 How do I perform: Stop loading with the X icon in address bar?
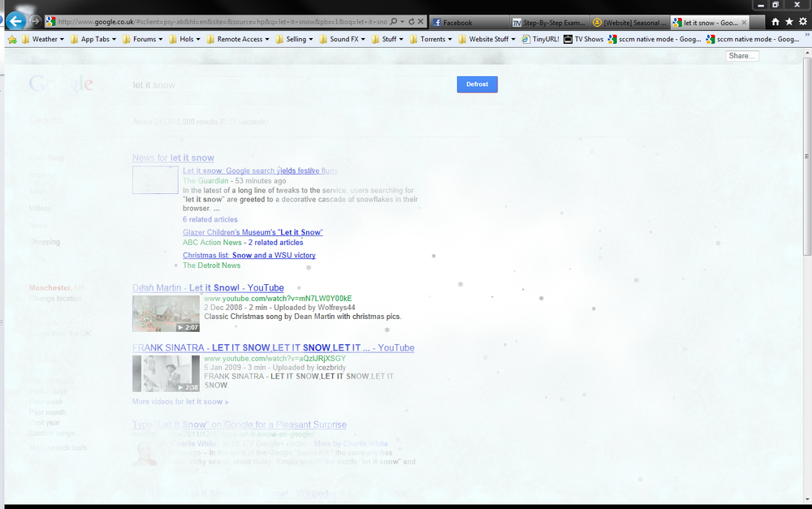(x=421, y=22)
